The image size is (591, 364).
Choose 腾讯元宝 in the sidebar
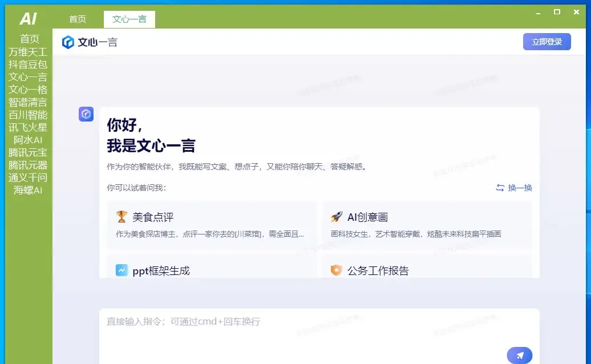click(28, 152)
